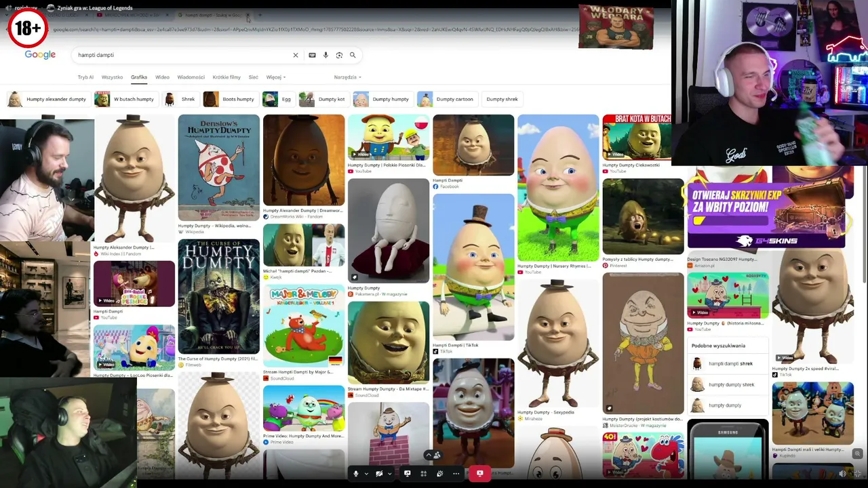The image size is (868, 488).
Task: Open Denslow's Humpty Dumpty Wikipedia image
Action: (218, 167)
